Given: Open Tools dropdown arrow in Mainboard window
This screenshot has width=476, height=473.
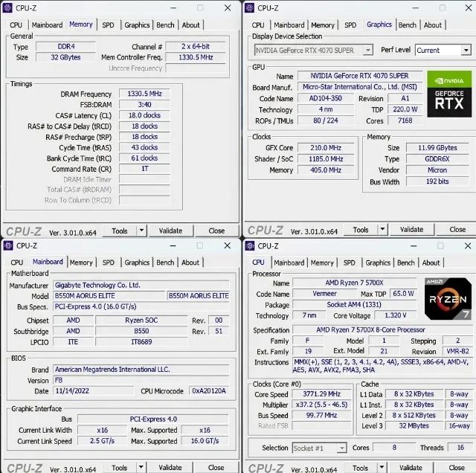Looking at the screenshot, I should 141,467.
